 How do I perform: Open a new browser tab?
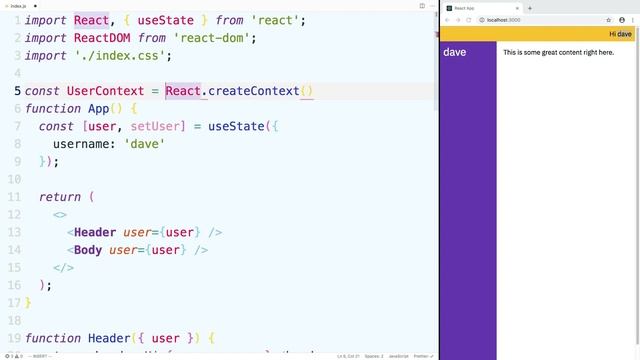(530, 8)
